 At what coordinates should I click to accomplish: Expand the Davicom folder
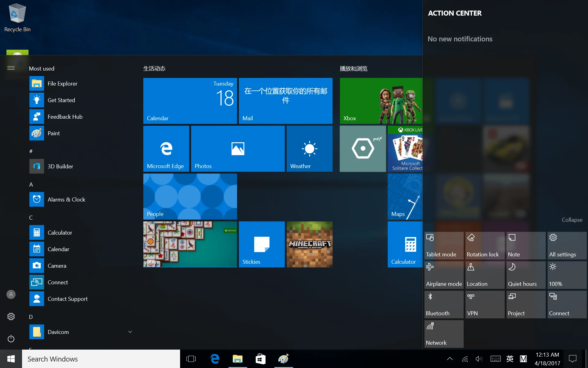pos(130,332)
